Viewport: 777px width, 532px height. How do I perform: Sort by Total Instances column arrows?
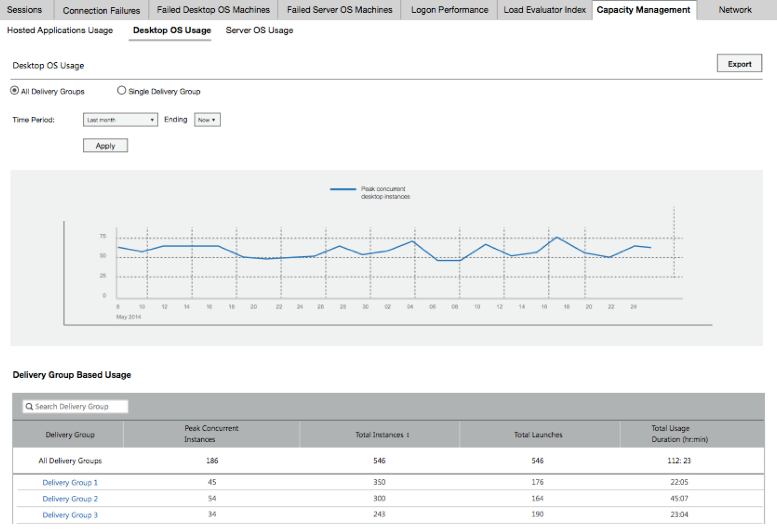[408, 435]
